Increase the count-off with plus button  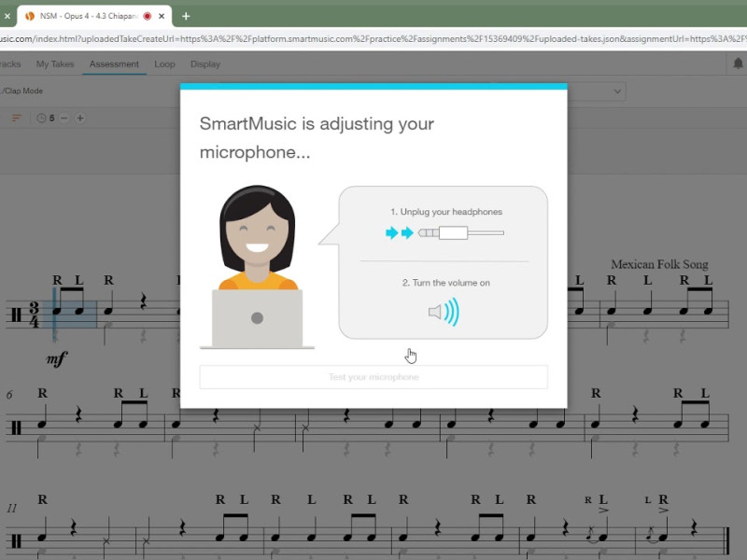[80, 119]
